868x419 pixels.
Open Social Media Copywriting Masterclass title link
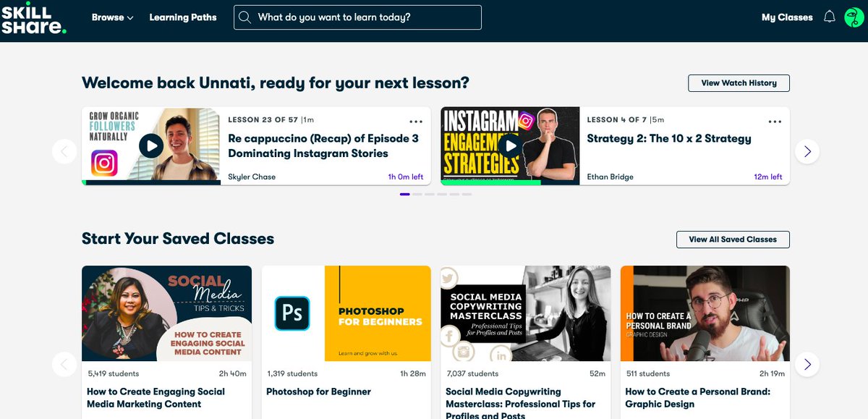click(521, 402)
